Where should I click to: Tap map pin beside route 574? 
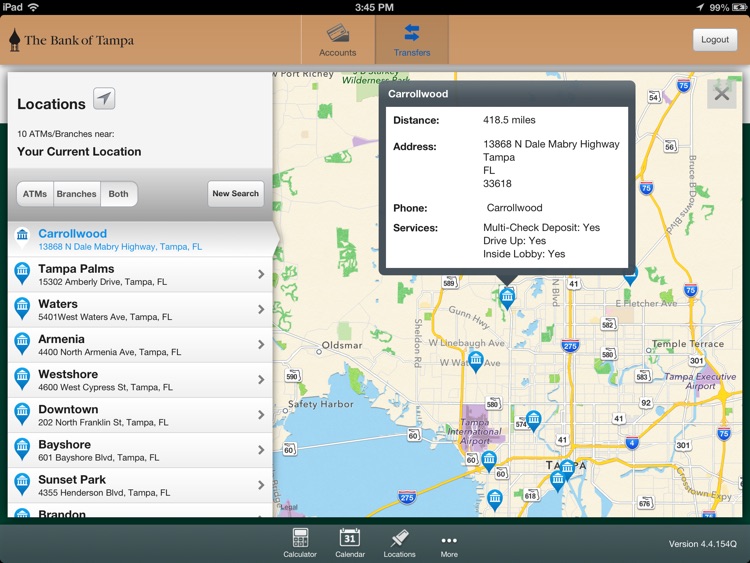tap(533, 421)
